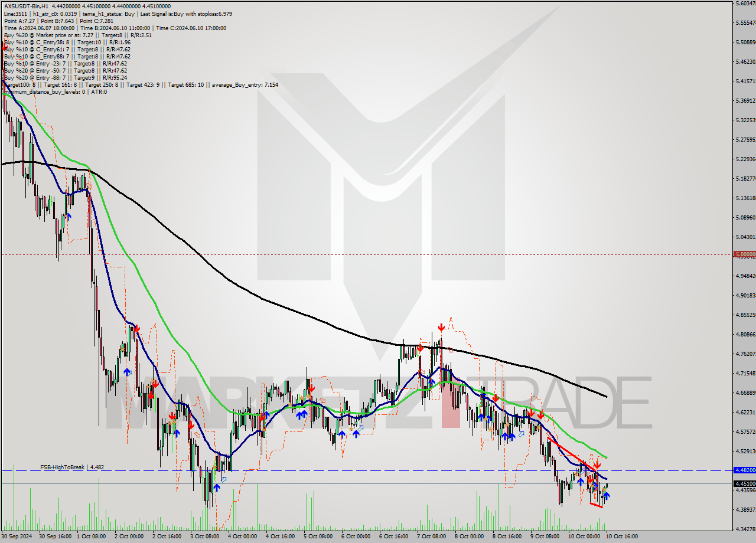Click the 5.5547 price axis label
The image size is (756, 543).
[745, 22]
